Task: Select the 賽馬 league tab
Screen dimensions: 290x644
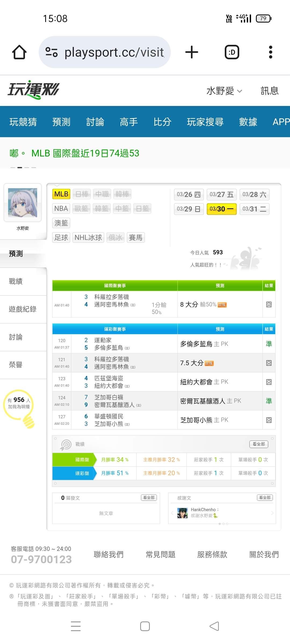Action: [136, 237]
